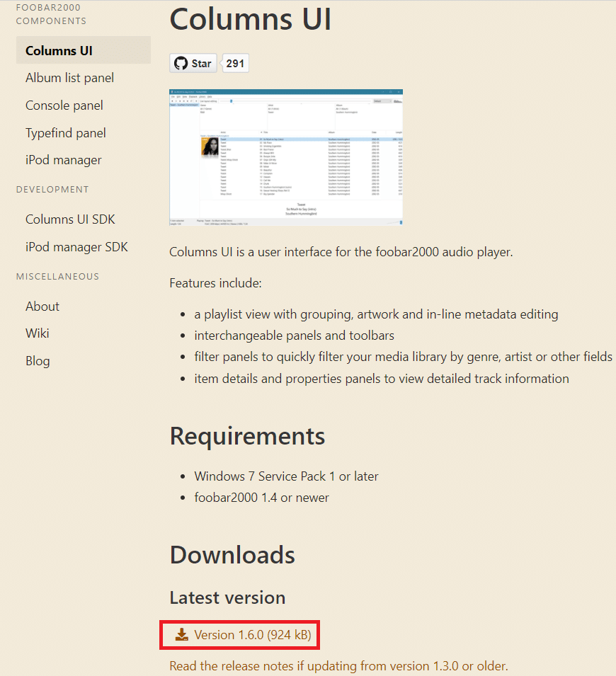Open the Typefind panel page

(x=66, y=133)
